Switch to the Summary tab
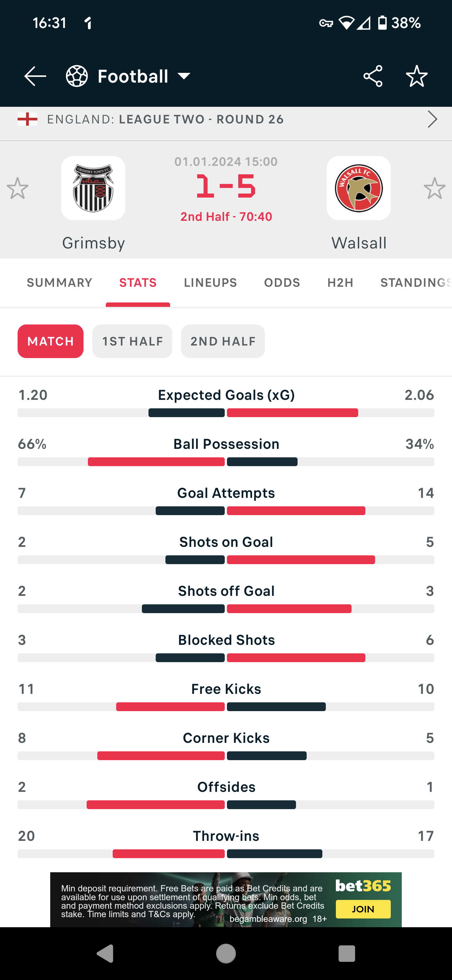The height and width of the screenshot is (980, 452). [x=60, y=283]
